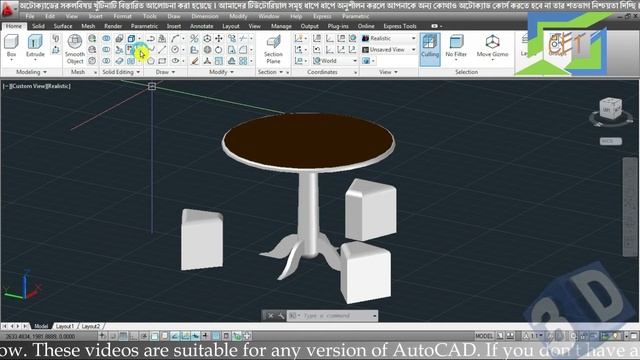The height and width of the screenshot is (360, 640).
Task: Choose the Subtract solid editing tool
Action: [106, 49]
